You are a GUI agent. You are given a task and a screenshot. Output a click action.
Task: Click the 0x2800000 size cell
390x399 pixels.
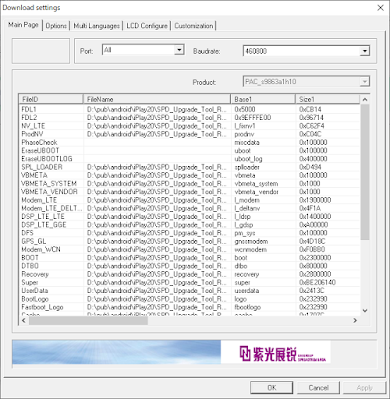[315, 274]
